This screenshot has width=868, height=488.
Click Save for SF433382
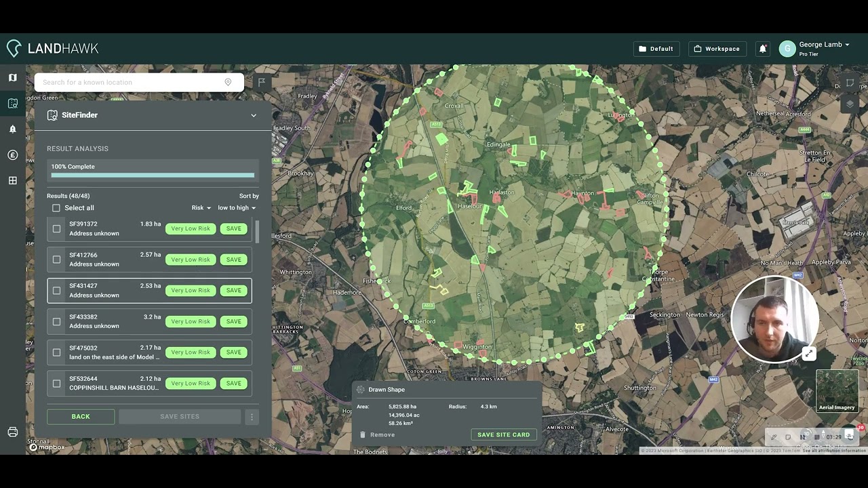click(x=234, y=322)
